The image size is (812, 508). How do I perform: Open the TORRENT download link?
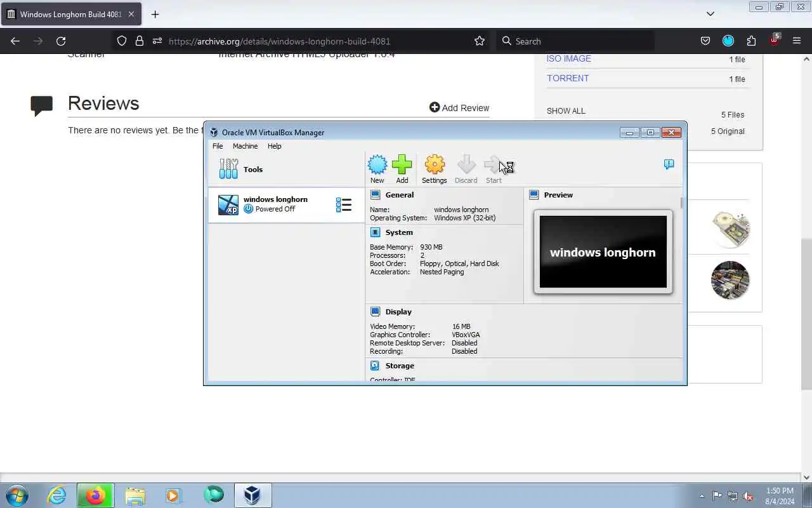click(x=568, y=78)
